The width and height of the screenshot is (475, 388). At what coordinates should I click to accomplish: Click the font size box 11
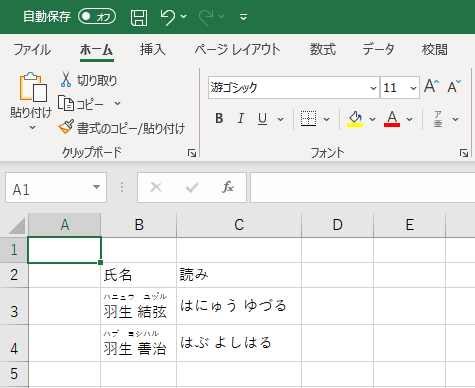[395, 88]
